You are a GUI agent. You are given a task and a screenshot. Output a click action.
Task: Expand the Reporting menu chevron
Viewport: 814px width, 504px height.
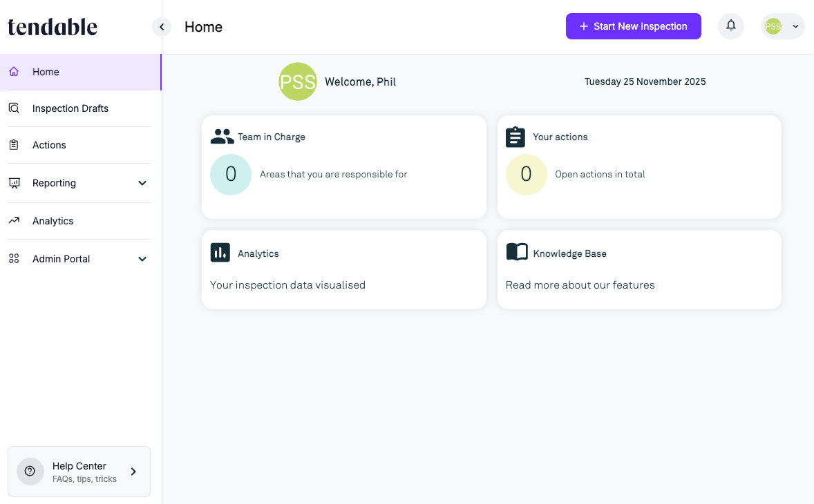(x=142, y=183)
